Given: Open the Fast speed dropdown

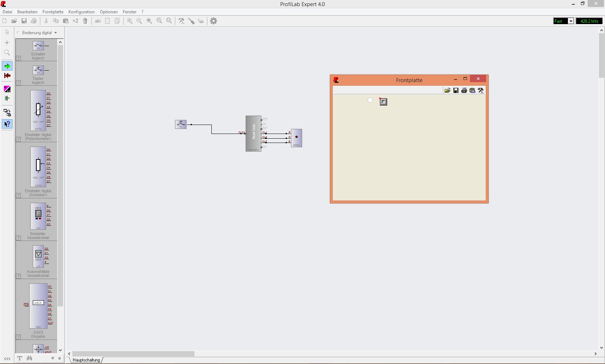Looking at the screenshot, I should [571, 21].
